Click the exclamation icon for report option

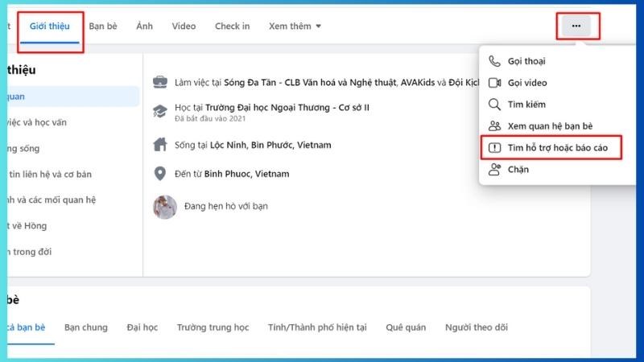tap(494, 148)
